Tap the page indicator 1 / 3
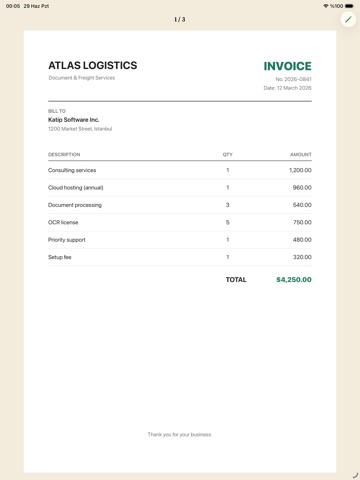The height and width of the screenshot is (480, 360). (180, 20)
